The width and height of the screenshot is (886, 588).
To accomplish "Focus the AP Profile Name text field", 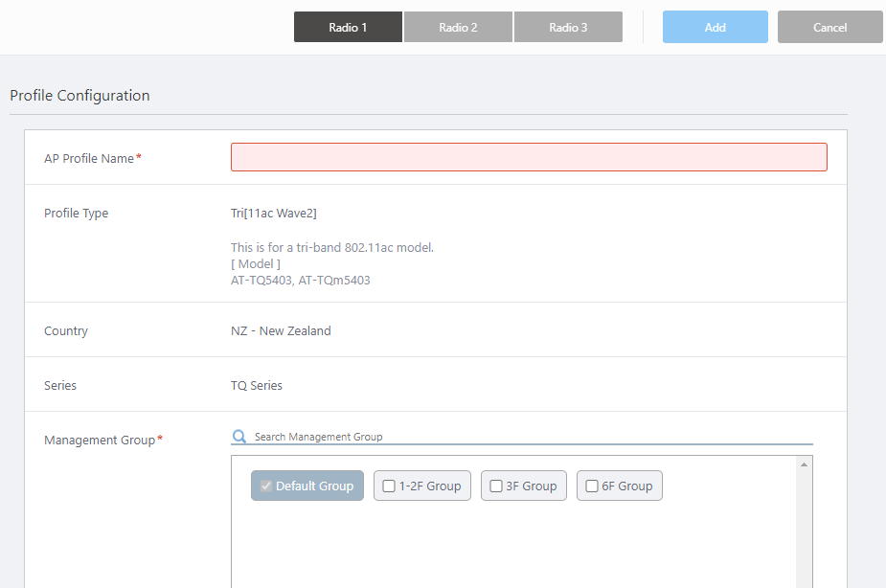I will (x=529, y=157).
